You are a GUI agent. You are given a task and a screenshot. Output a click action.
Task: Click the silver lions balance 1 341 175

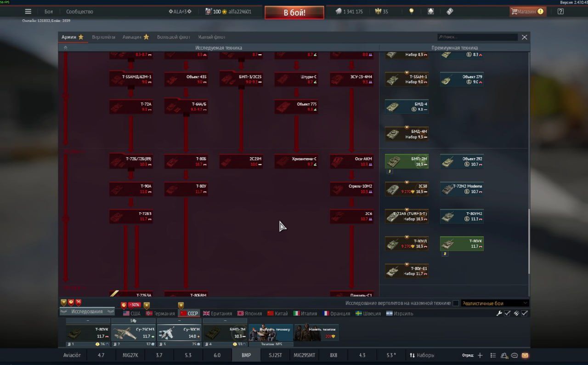[349, 11]
